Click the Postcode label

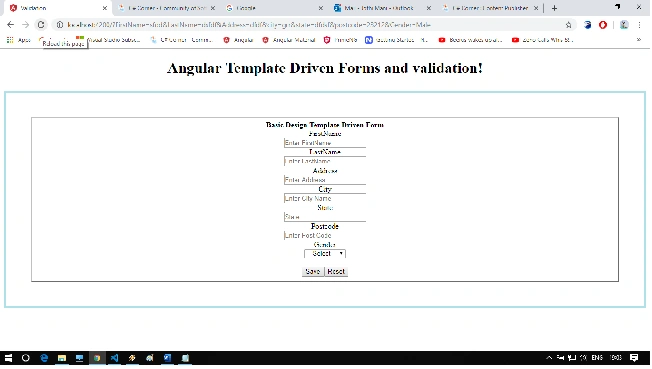325,226
